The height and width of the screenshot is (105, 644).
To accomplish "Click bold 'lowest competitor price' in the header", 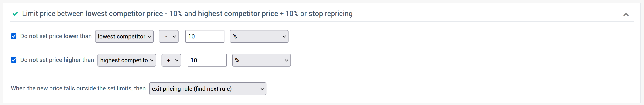I will (124, 14).
